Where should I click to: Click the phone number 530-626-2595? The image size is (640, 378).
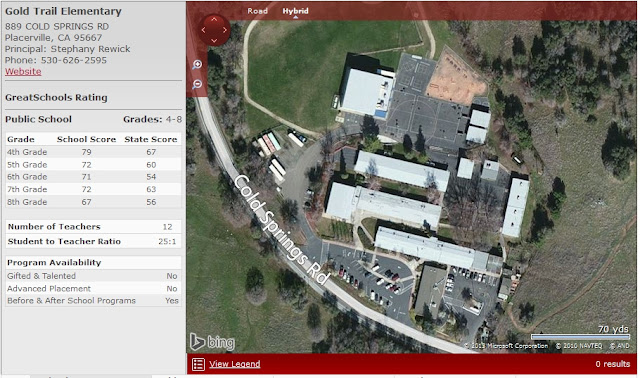tap(73, 60)
